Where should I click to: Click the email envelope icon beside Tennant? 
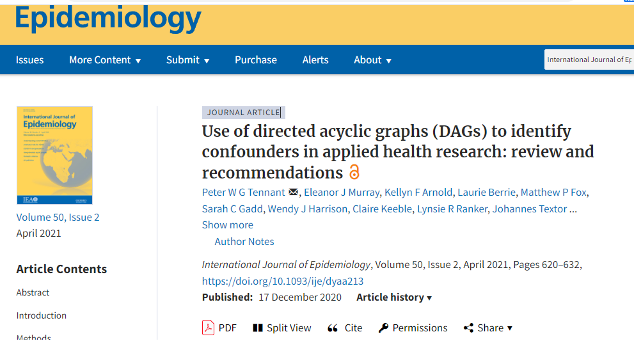click(x=294, y=192)
